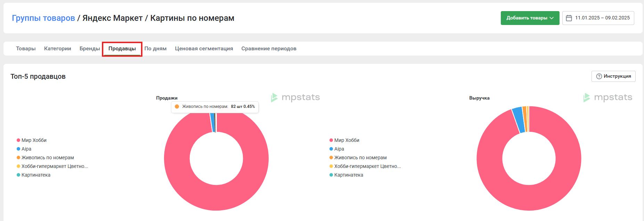
Task: Open the calendar icon in date picker
Action: coord(569,18)
